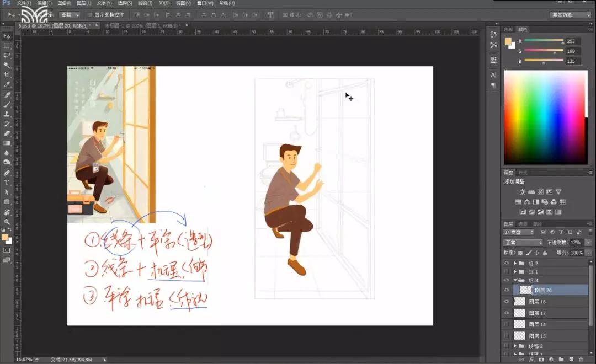Open the Character panel icon

493,75
